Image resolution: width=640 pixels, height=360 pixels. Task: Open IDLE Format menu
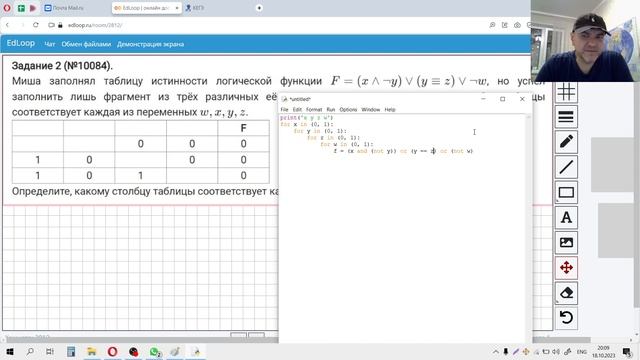(314, 109)
